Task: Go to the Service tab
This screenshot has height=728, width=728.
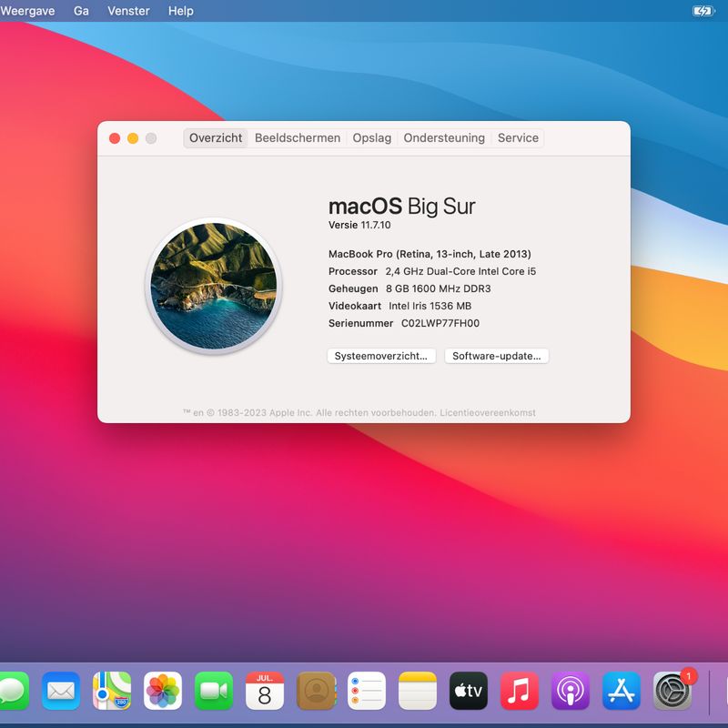Action: (x=518, y=138)
